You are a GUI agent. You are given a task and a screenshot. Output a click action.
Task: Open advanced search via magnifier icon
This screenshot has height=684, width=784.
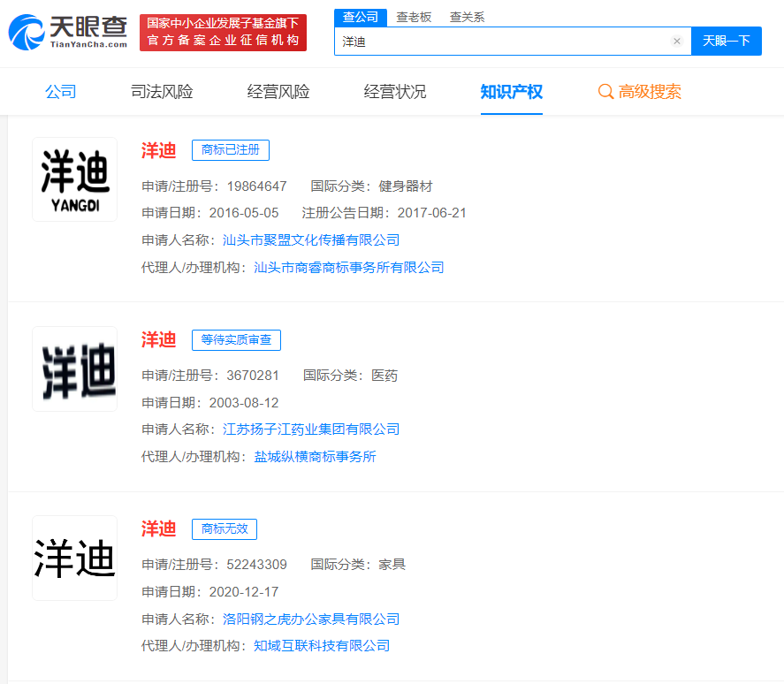click(605, 92)
